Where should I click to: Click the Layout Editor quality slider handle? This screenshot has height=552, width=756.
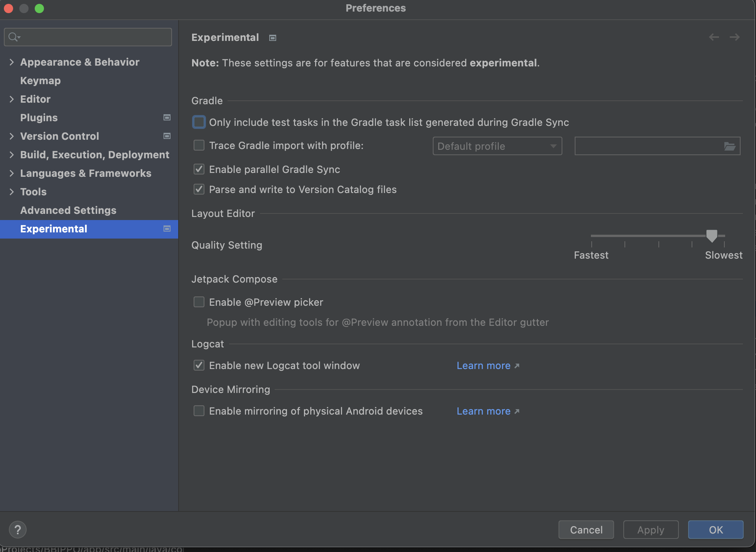pos(712,235)
